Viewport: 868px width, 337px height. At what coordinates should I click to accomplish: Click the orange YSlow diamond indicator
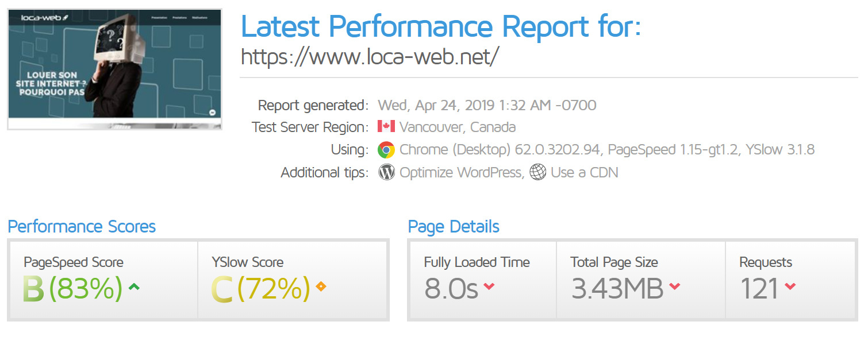[321, 286]
